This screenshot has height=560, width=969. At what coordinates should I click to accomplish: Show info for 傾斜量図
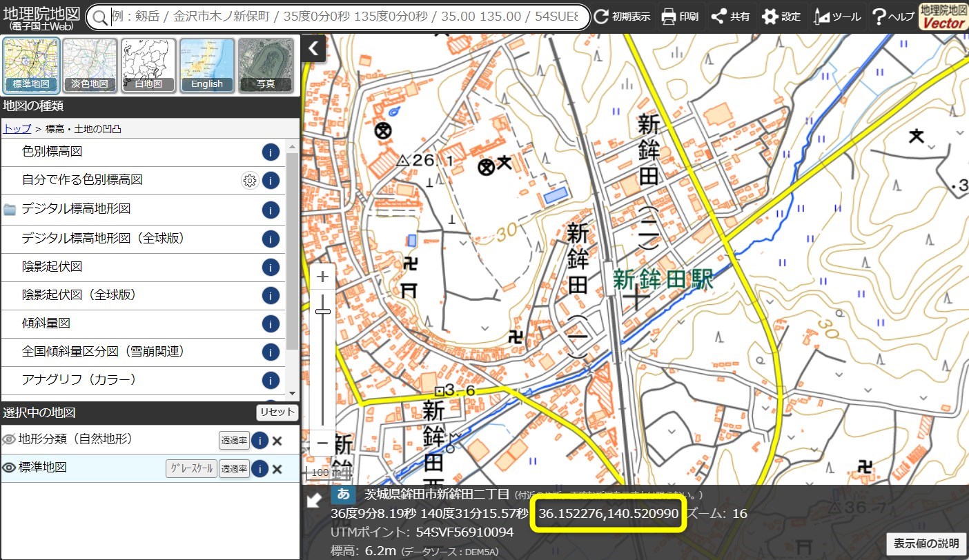[271, 324]
